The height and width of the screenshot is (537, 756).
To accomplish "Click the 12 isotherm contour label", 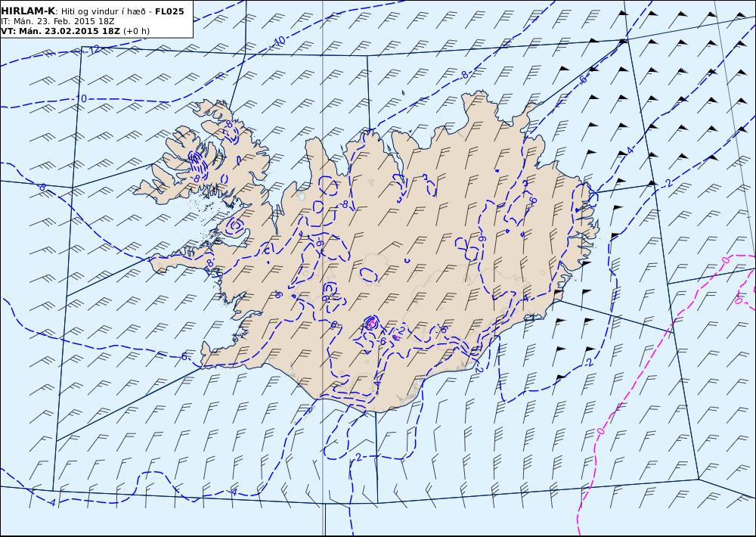I will point(94,49).
